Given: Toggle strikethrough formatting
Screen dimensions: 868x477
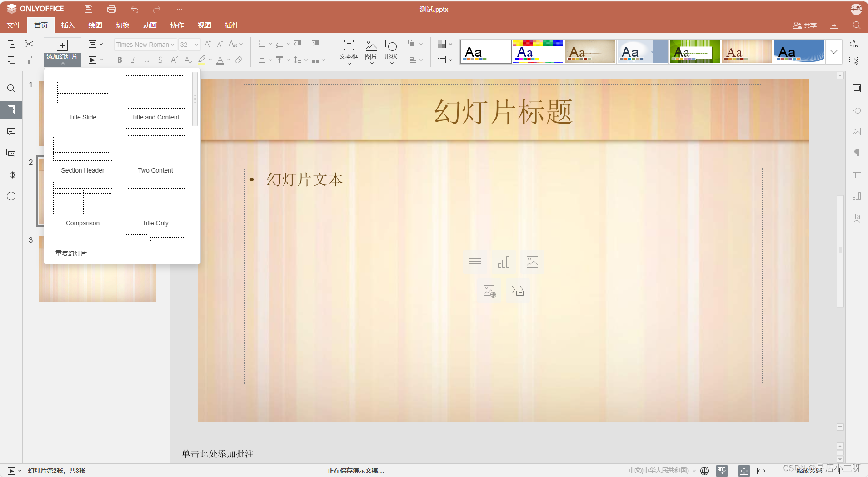Looking at the screenshot, I should tap(160, 60).
